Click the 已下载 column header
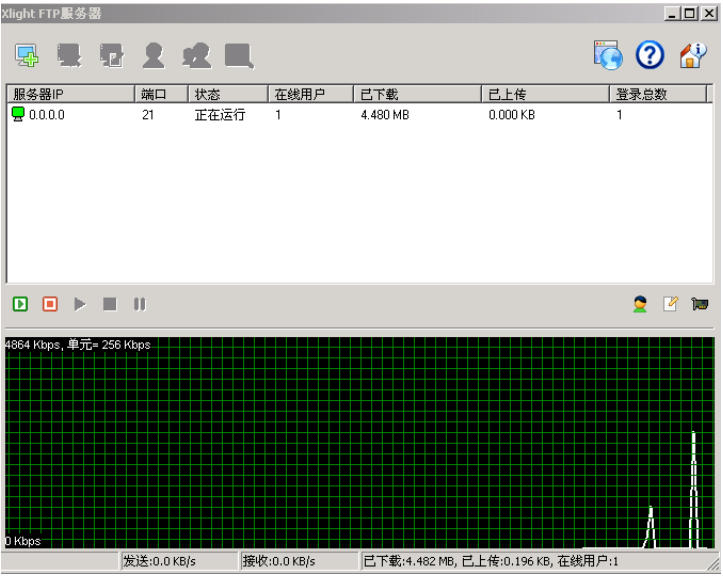 416,94
